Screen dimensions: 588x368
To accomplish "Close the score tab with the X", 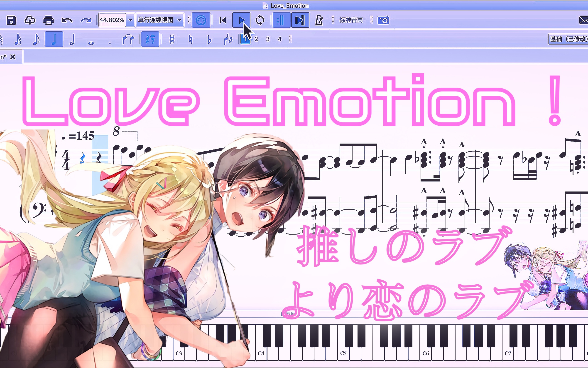I will (x=13, y=57).
